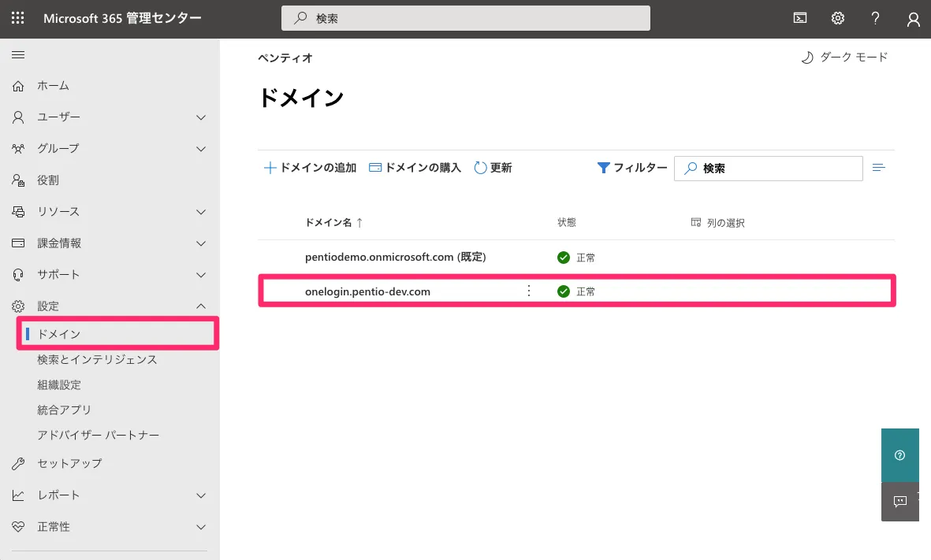Open the account profile icon

pyautogui.click(x=913, y=19)
